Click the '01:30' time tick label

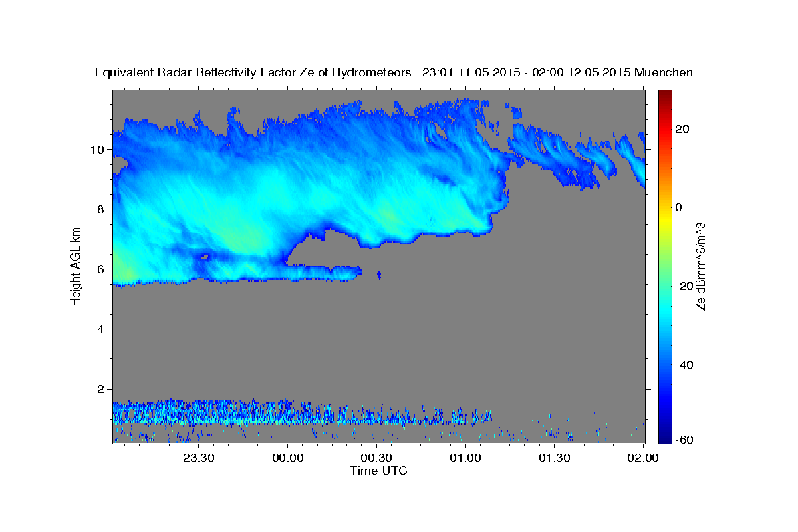[x=554, y=458]
